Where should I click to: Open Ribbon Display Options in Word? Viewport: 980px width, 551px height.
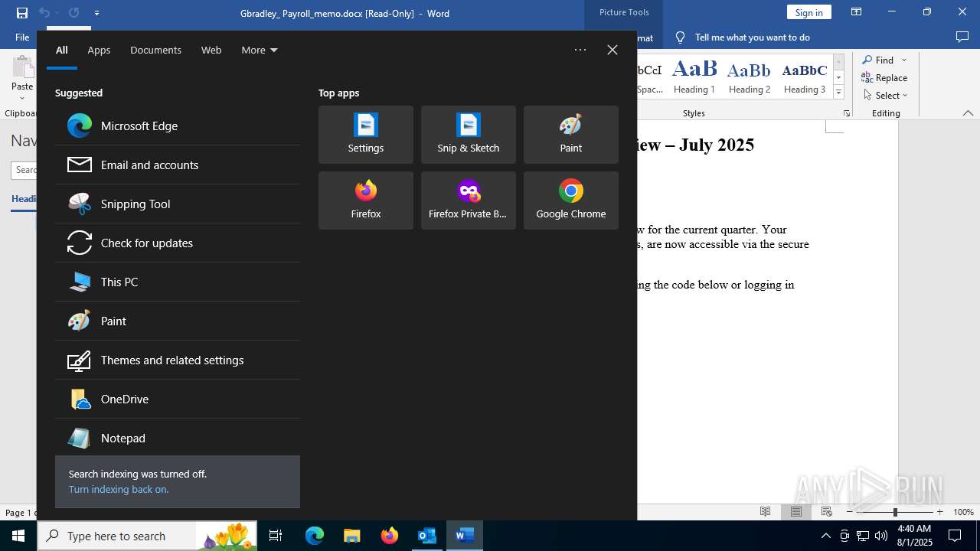tap(857, 12)
